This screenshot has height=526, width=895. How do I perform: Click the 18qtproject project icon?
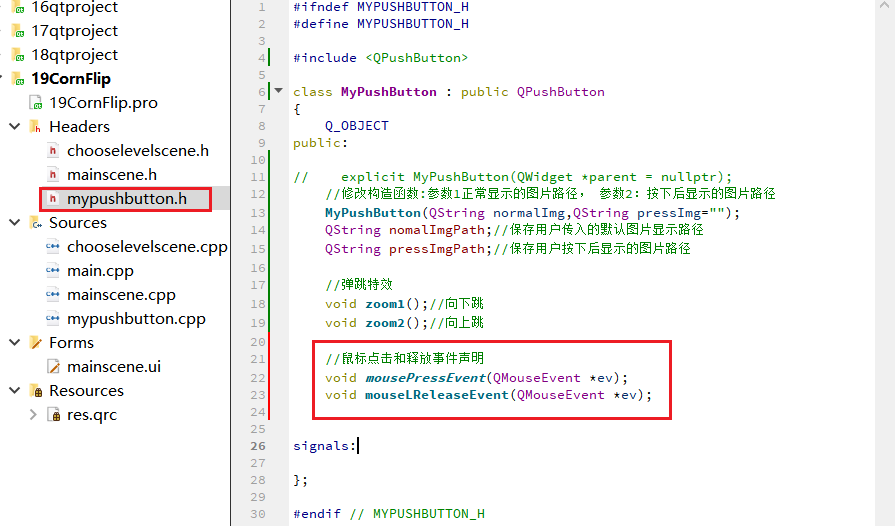(18, 55)
